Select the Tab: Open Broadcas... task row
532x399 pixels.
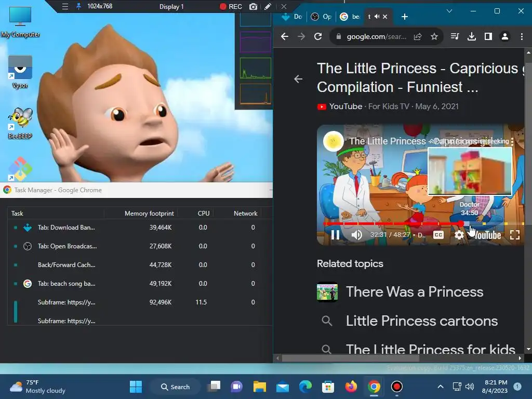(x=140, y=246)
